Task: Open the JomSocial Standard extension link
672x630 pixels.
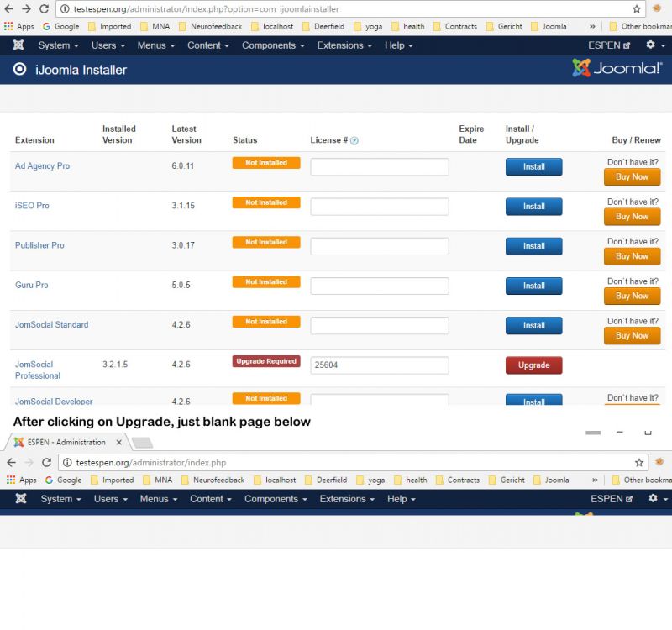Action: (x=51, y=324)
